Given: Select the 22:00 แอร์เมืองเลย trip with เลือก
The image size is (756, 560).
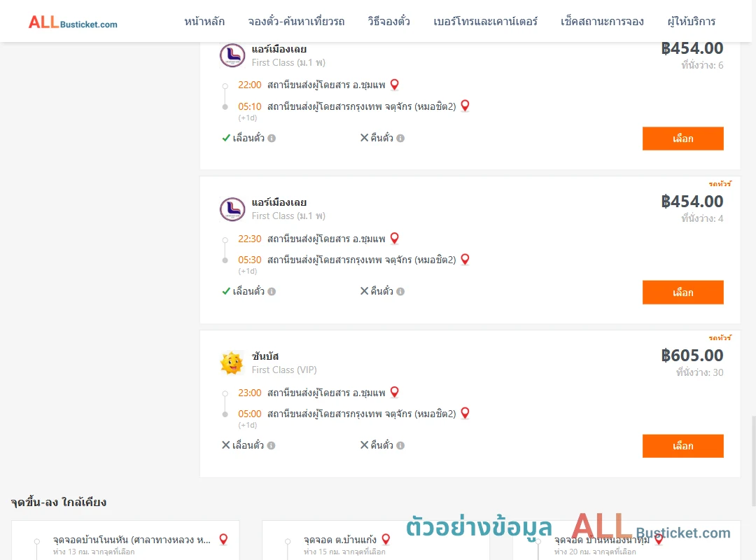Looking at the screenshot, I should (x=682, y=139).
